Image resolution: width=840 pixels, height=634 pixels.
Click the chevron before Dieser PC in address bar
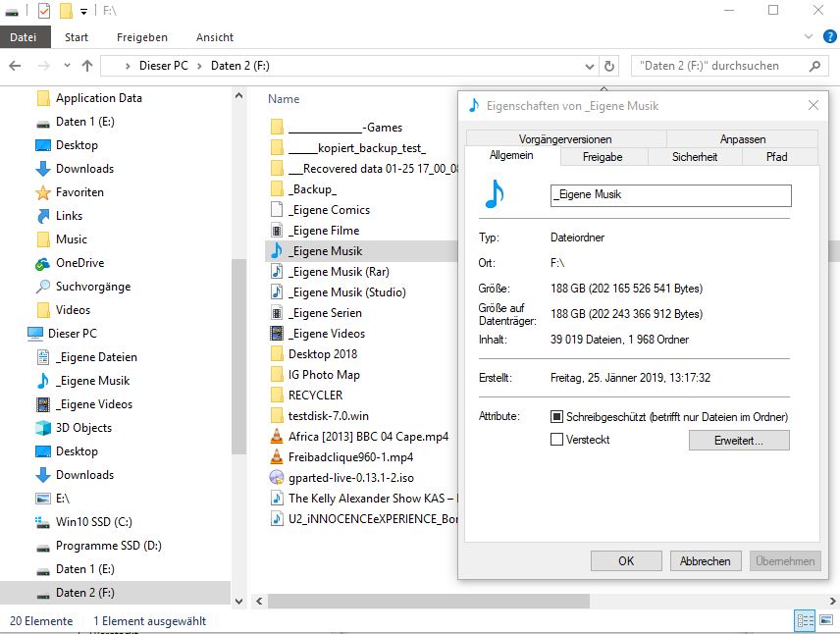coord(128,66)
